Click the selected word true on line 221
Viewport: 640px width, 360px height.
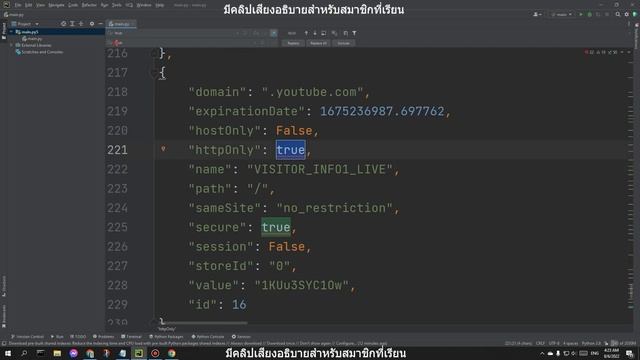pyautogui.click(x=291, y=150)
